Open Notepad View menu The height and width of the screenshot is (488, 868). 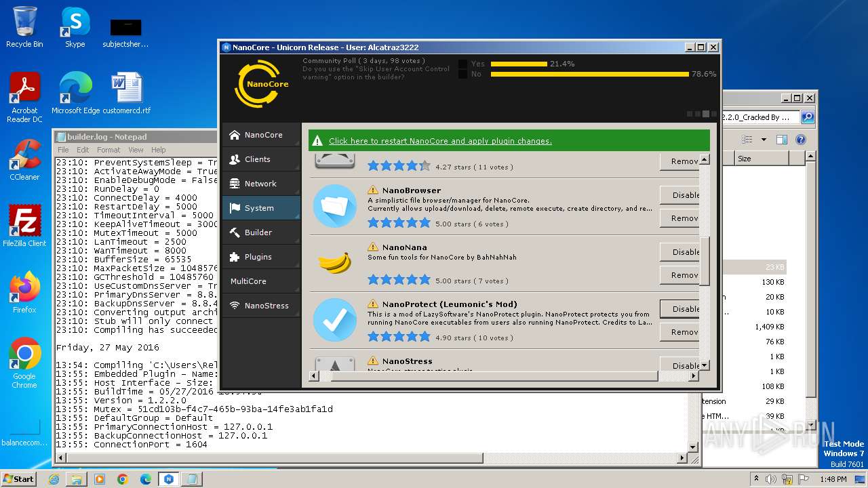pos(136,150)
